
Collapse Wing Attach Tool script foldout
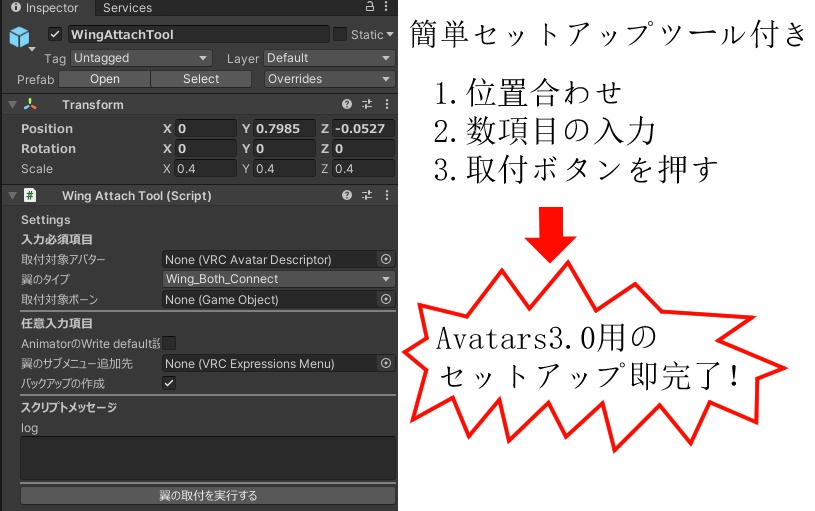[x=12, y=195]
